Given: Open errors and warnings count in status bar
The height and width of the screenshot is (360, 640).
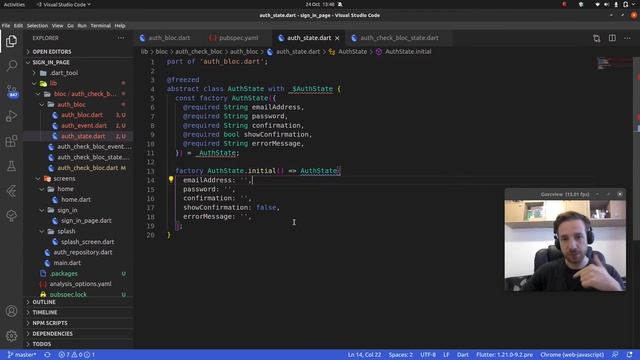Looking at the screenshot, I should (76, 355).
